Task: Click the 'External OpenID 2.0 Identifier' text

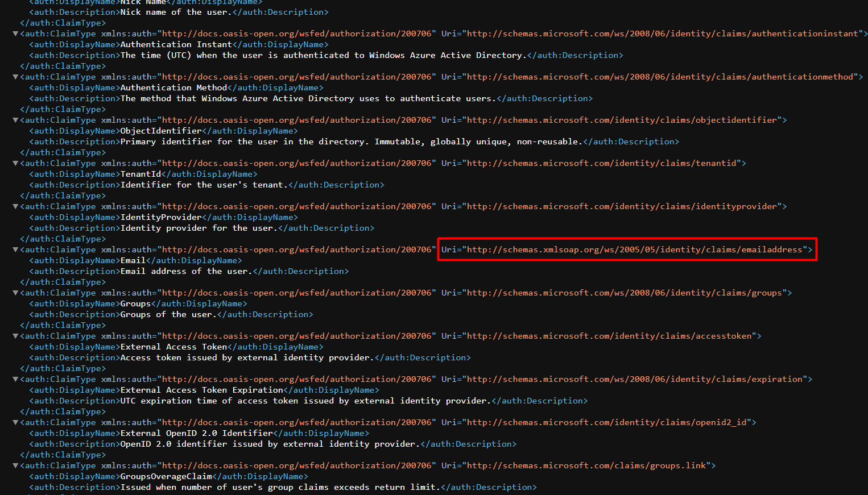Action: coord(196,433)
